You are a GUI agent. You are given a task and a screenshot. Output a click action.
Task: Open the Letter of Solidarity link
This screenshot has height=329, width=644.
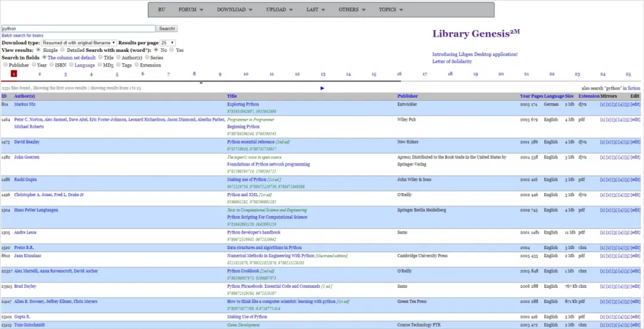[452, 61]
